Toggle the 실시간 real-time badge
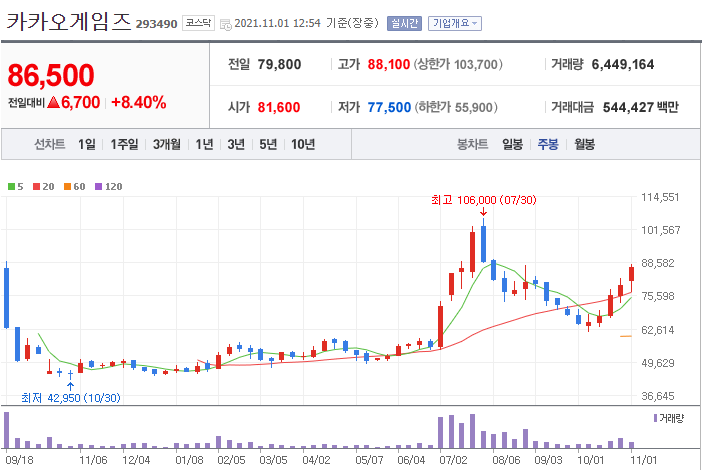This screenshot has height=470, width=702. [404, 23]
